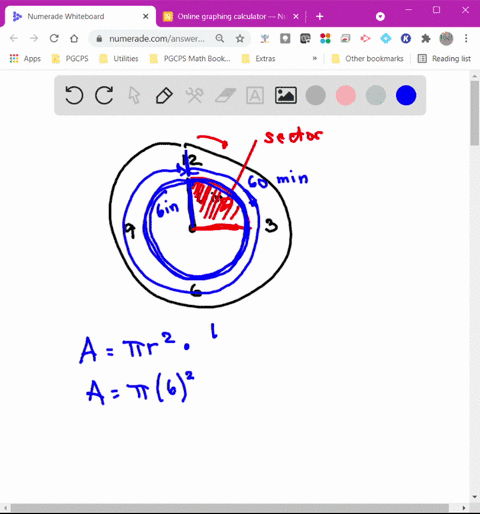
Task: Bookmark this page with the star icon
Action: coord(240,39)
